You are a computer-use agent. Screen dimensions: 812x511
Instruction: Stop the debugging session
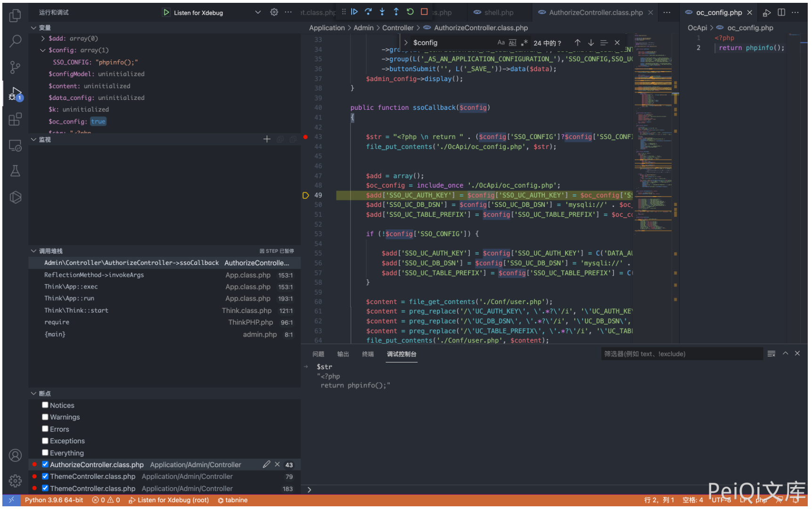[x=424, y=12]
